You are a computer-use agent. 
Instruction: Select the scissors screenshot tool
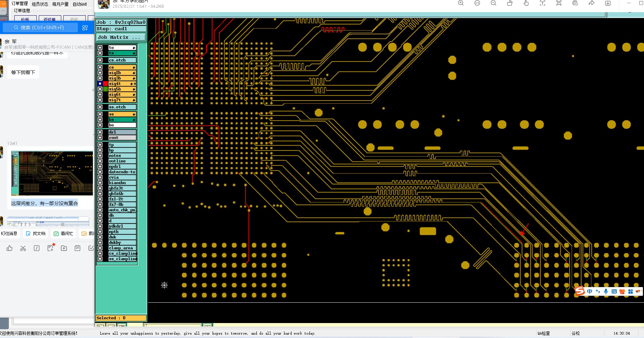[x=23, y=248]
